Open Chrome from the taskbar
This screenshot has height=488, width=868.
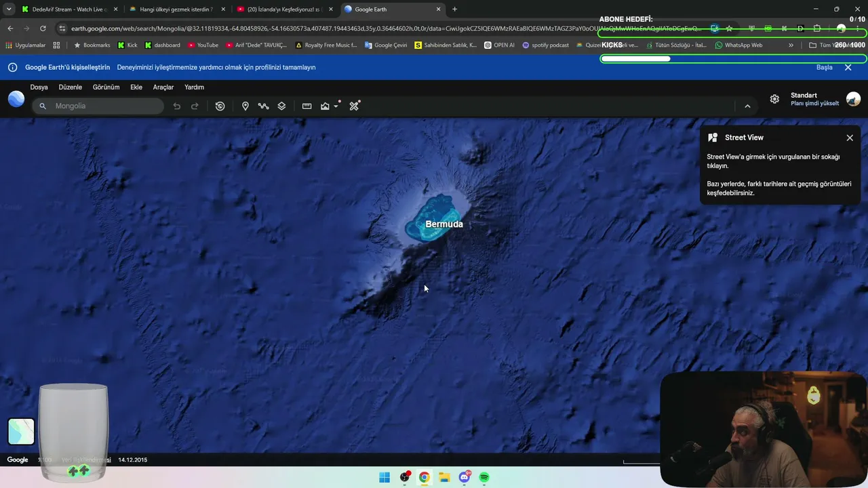click(x=425, y=477)
